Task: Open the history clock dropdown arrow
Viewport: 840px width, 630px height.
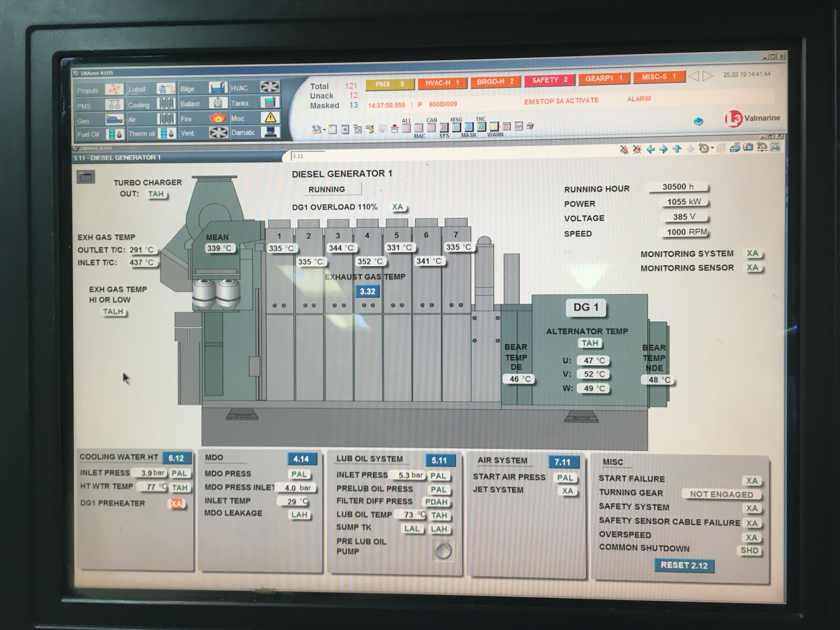Action: 712,148
